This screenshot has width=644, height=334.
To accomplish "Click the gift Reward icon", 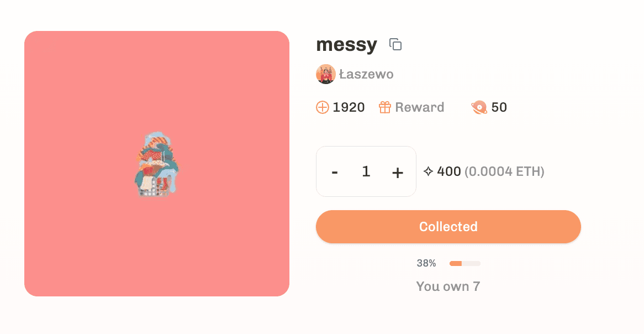I will tap(385, 107).
